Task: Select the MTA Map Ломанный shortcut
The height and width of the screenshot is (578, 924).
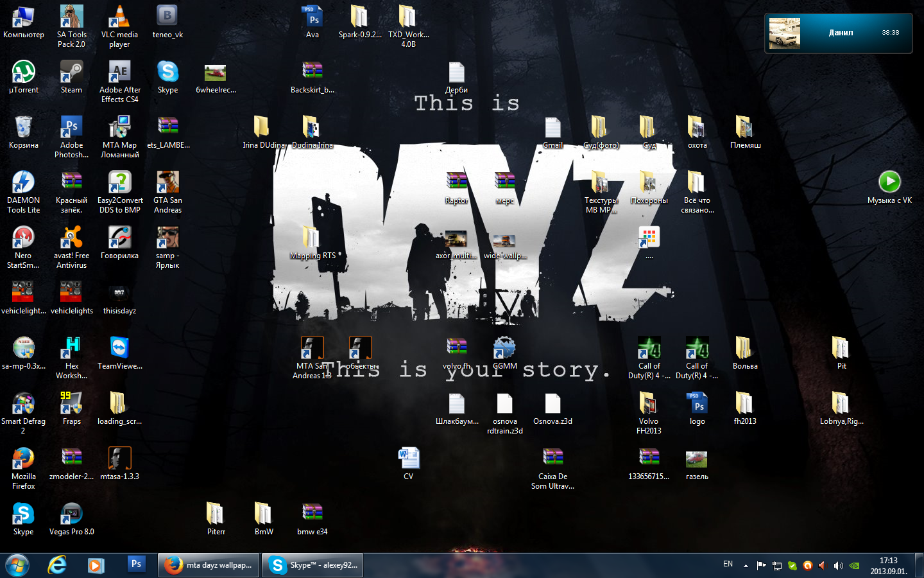Action: (119, 137)
